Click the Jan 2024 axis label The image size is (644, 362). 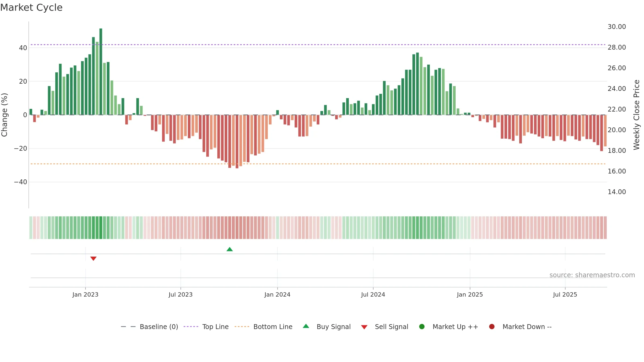[277, 294]
